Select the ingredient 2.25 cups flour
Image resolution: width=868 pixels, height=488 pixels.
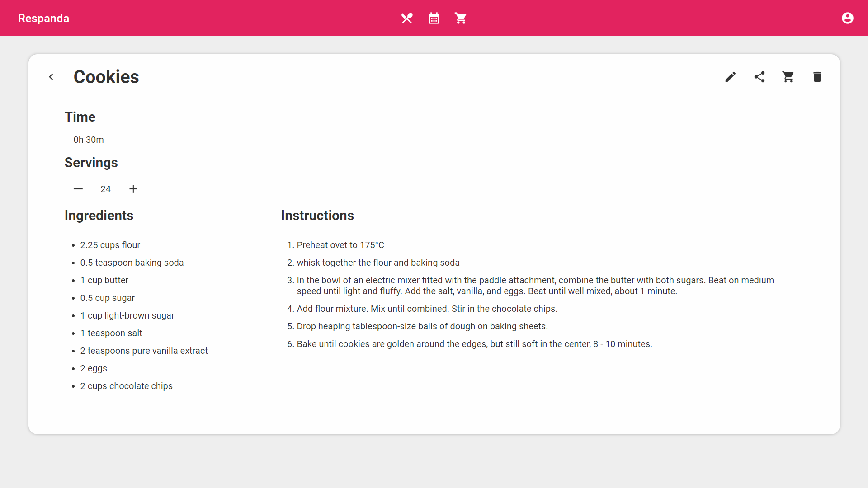click(x=110, y=245)
